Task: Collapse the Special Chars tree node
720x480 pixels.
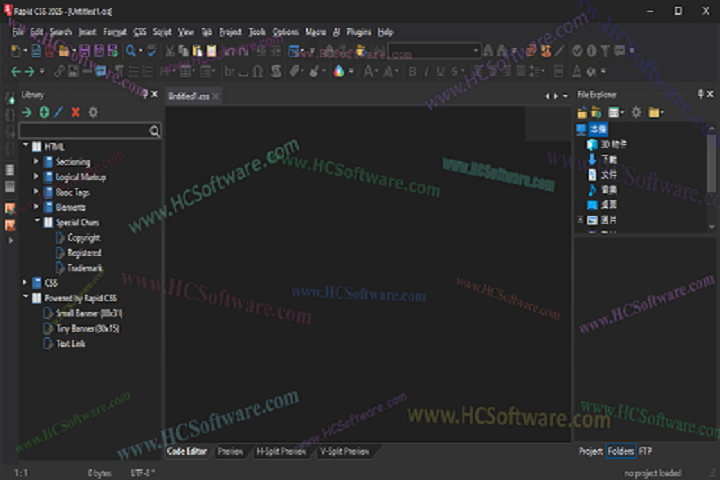Action: (37, 221)
